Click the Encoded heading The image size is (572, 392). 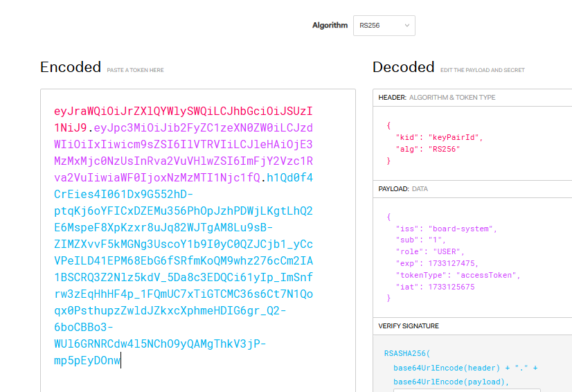pos(71,67)
